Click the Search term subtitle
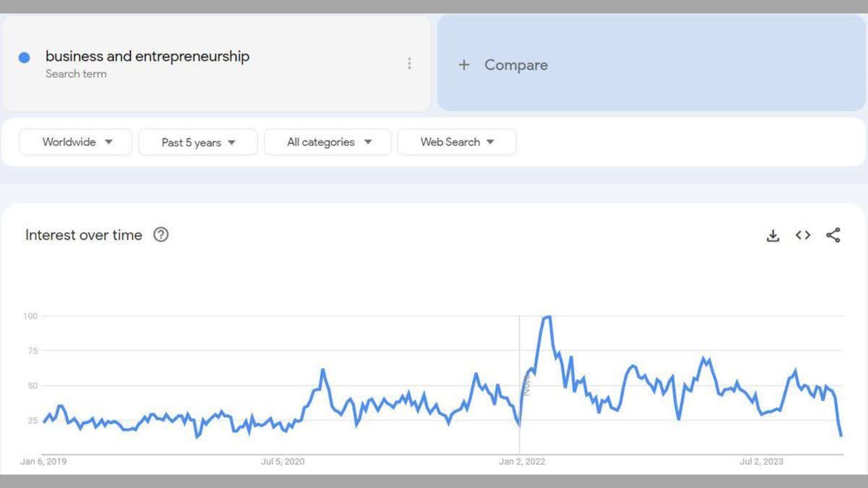Viewport: 868px width, 488px height. point(76,74)
